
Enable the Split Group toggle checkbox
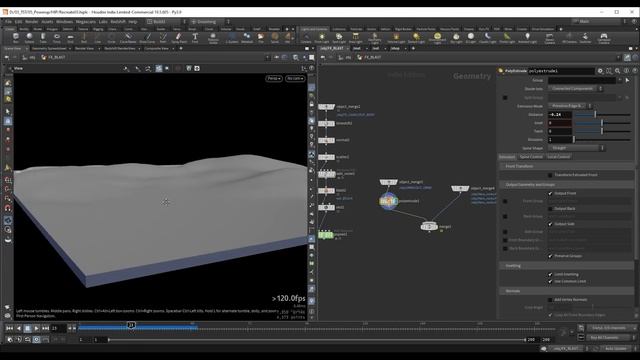coord(505,98)
